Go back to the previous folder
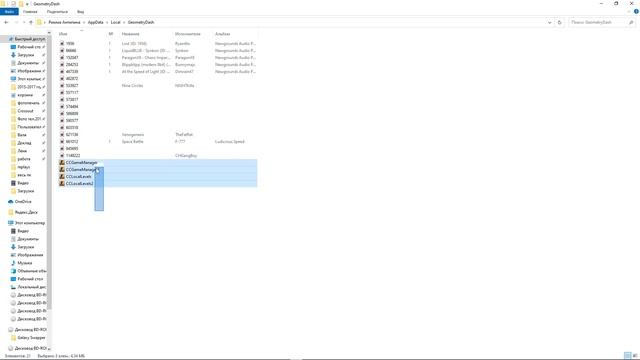The width and height of the screenshot is (640, 360). [x=6, y=22]
